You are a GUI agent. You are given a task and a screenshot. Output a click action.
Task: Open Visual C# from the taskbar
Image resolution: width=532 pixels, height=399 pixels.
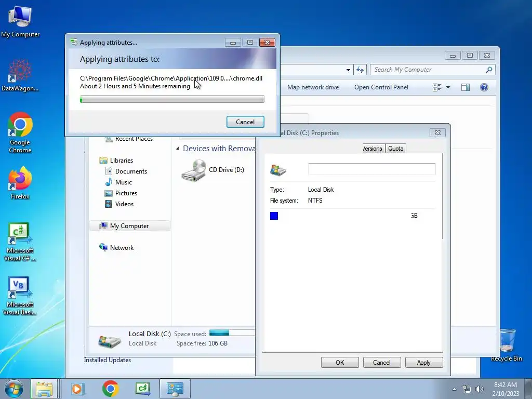[143, 389]
